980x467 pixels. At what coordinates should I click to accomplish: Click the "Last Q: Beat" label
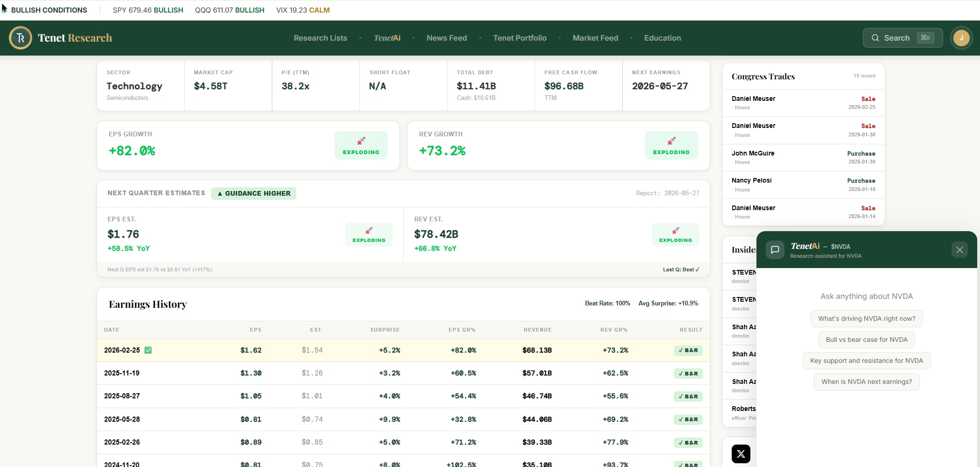pyautogui.click(x=681, y=269)
